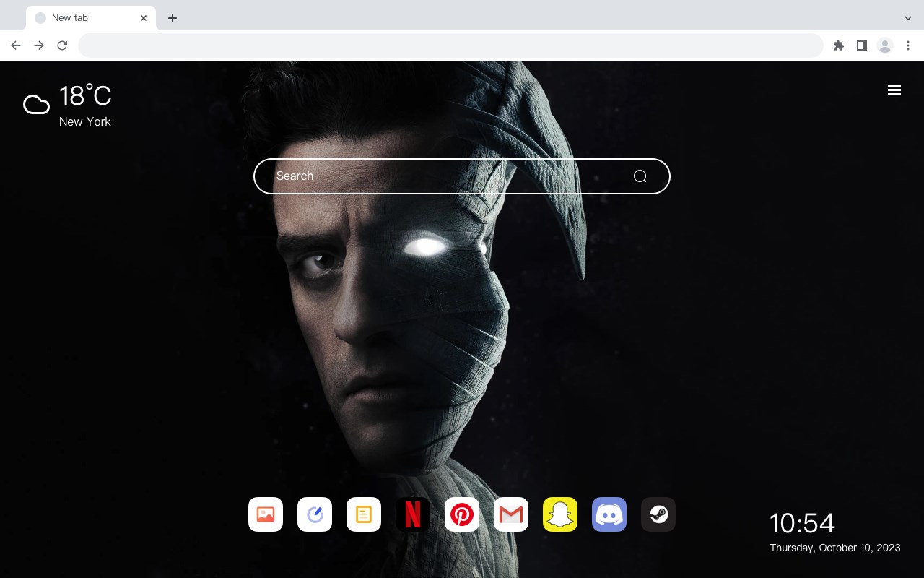Go back to previous page
Viewport: 924px width, 578px height.
16,46
